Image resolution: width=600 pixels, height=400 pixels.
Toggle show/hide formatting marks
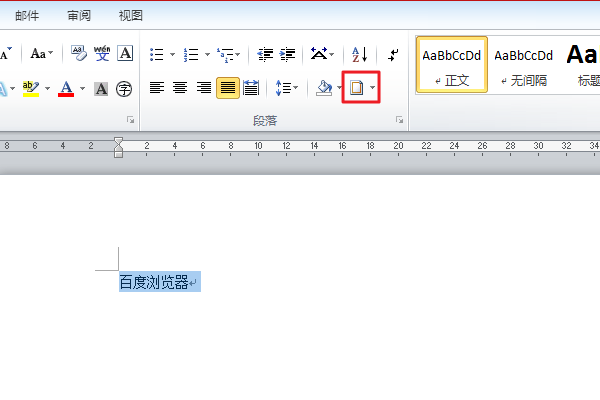(x=393, y=54)
